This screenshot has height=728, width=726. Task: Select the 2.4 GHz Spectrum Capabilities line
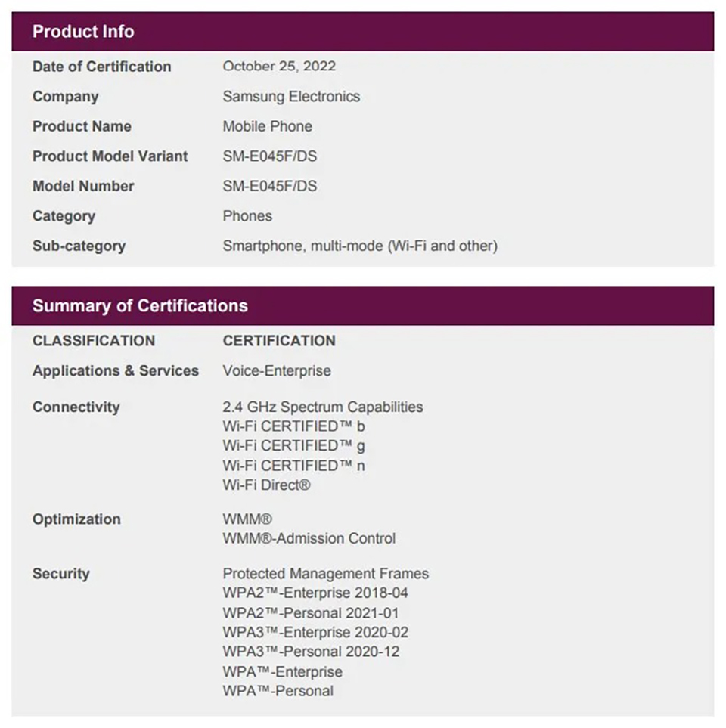[x=323, y=407]
